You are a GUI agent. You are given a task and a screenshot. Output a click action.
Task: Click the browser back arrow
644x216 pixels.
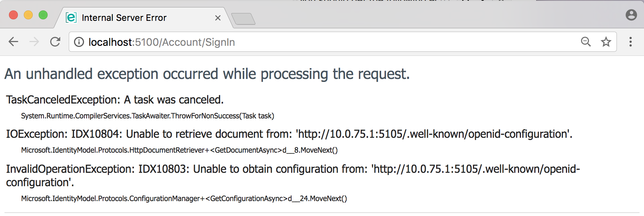click(13, 42)
